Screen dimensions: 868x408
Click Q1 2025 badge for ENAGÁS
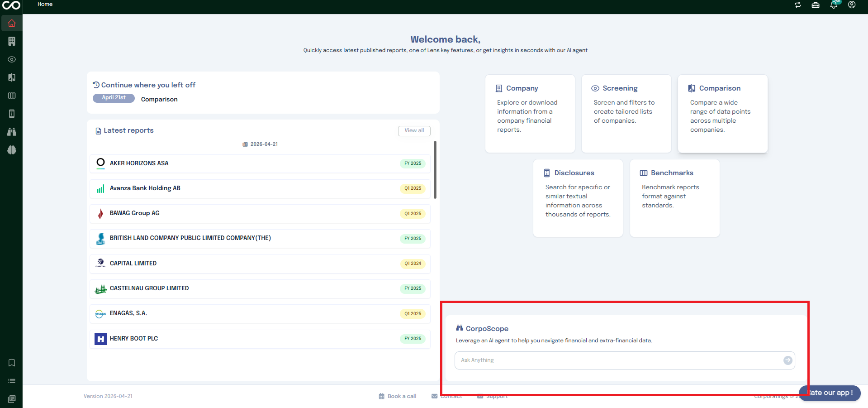click(413, 313)
